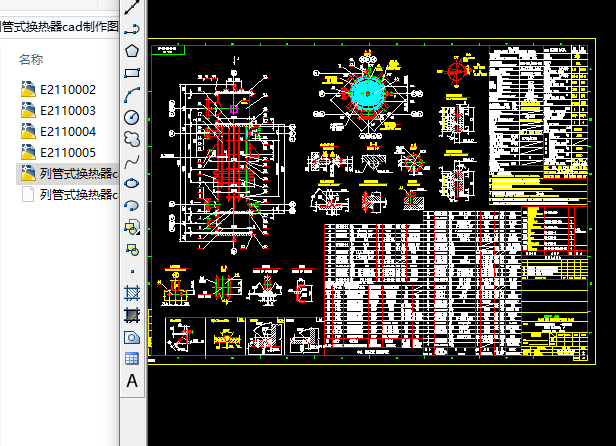
Task: Select the Polygon tool
Action: (132, 51)
